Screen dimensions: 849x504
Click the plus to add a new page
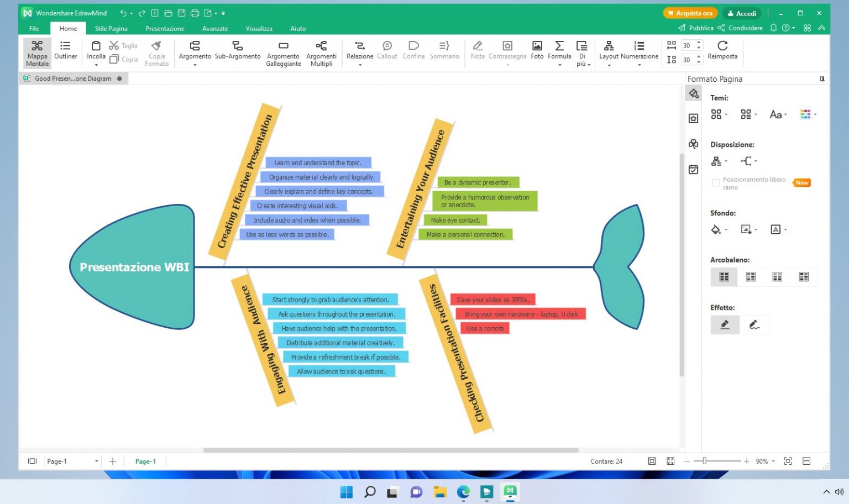point(112,461)
